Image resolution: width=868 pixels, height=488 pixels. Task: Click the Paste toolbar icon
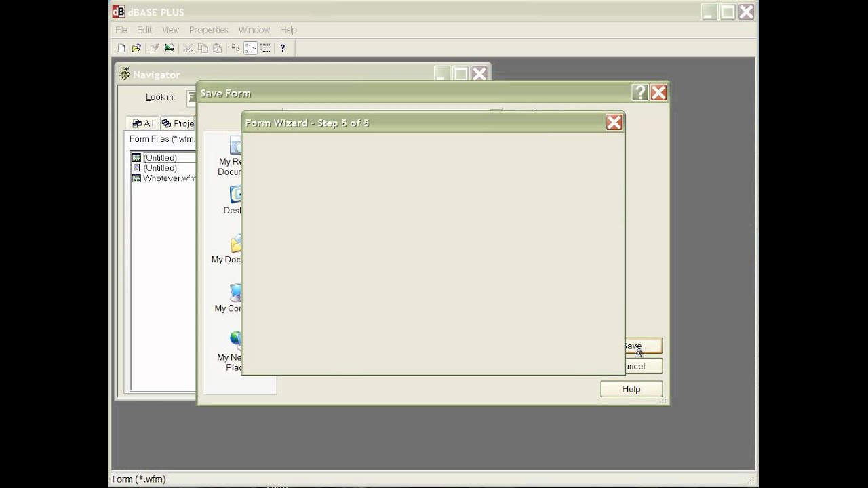point(217,48)
